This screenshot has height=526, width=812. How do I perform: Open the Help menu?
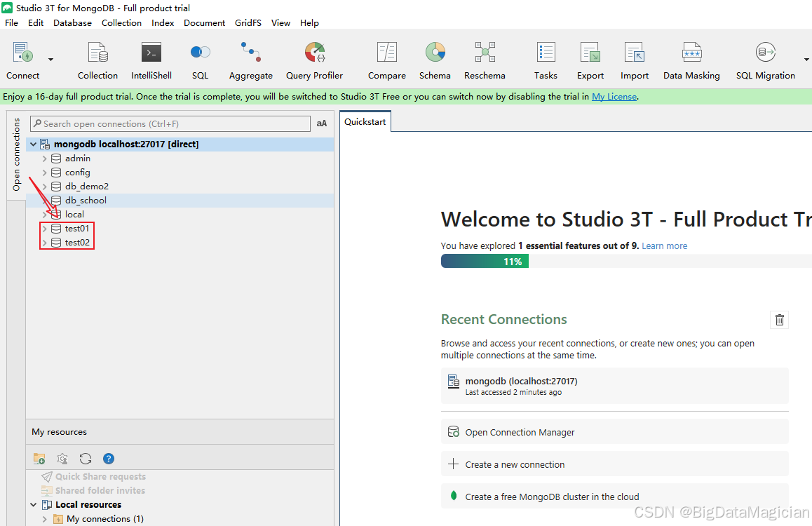pos(310,22)
